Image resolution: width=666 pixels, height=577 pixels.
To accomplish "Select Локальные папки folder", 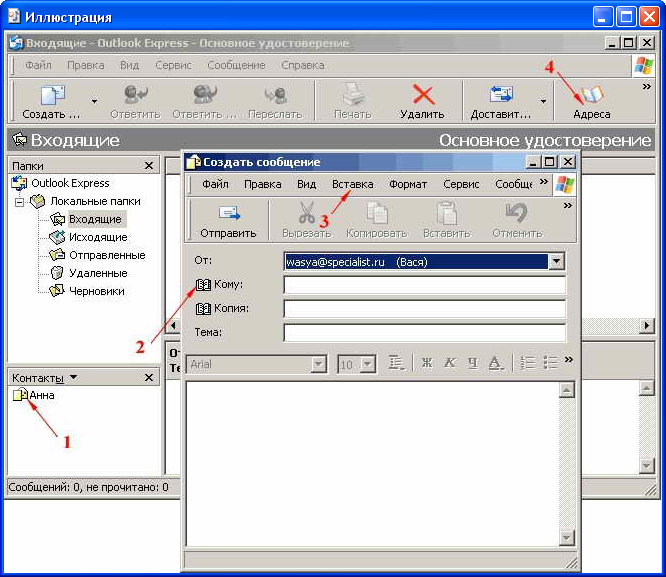I will pyautogui.click(x=96, y=201).
